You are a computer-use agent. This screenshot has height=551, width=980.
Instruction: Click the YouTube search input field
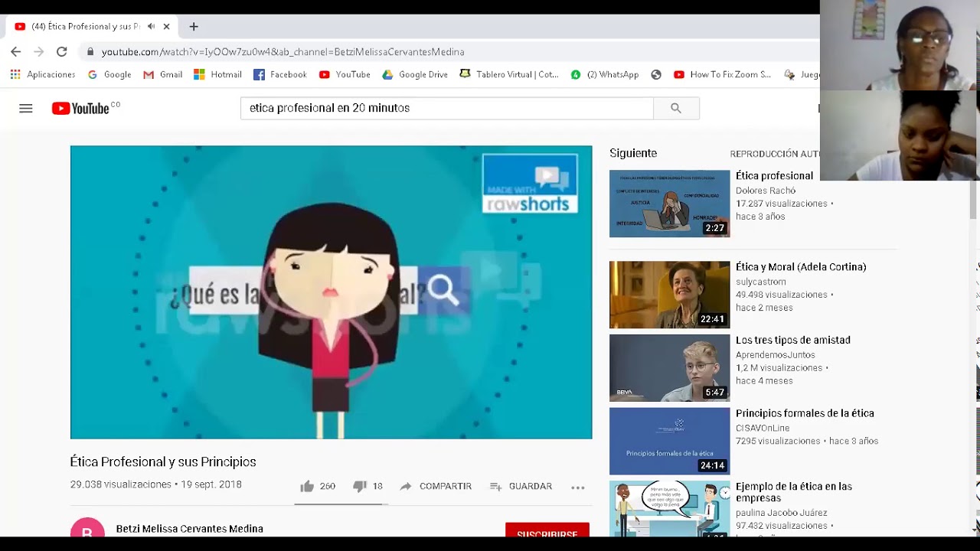click(447, 109)
